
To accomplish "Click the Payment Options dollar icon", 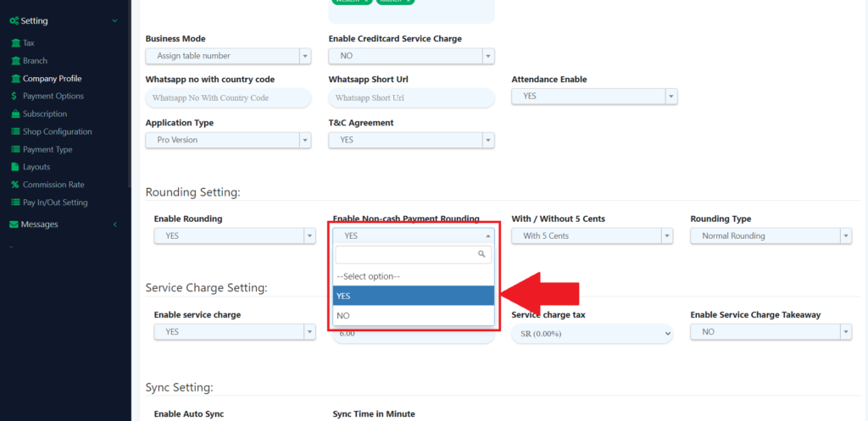I will (x=14, y=97).
